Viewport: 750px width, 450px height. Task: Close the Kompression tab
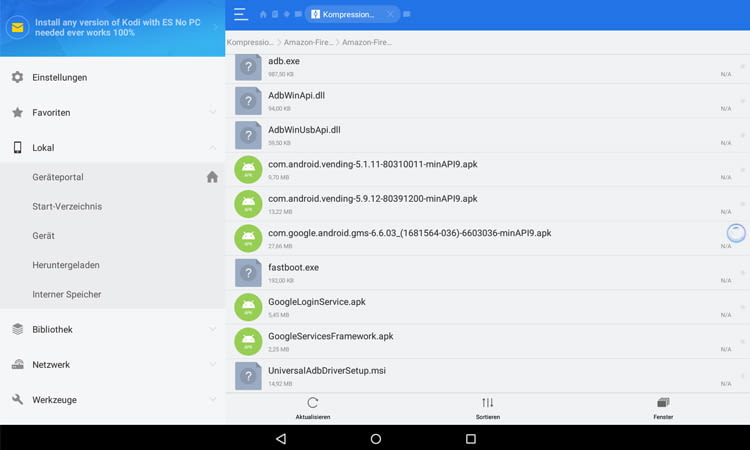pos(390,14)
